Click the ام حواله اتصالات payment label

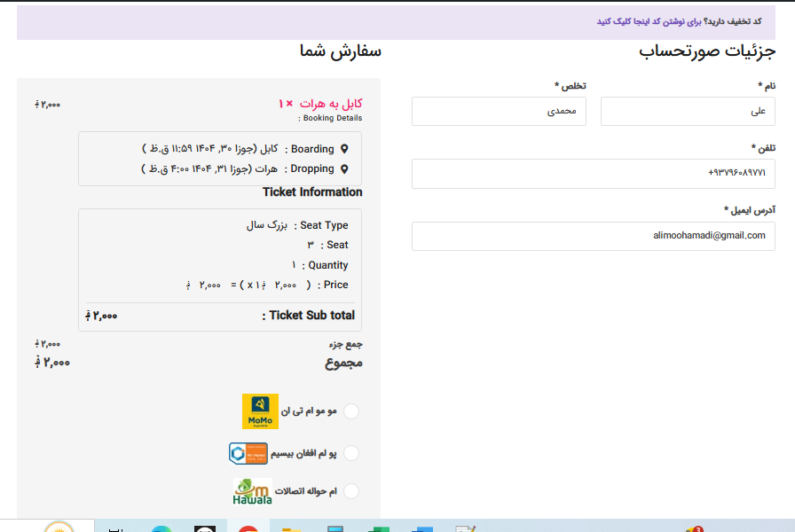306,491
